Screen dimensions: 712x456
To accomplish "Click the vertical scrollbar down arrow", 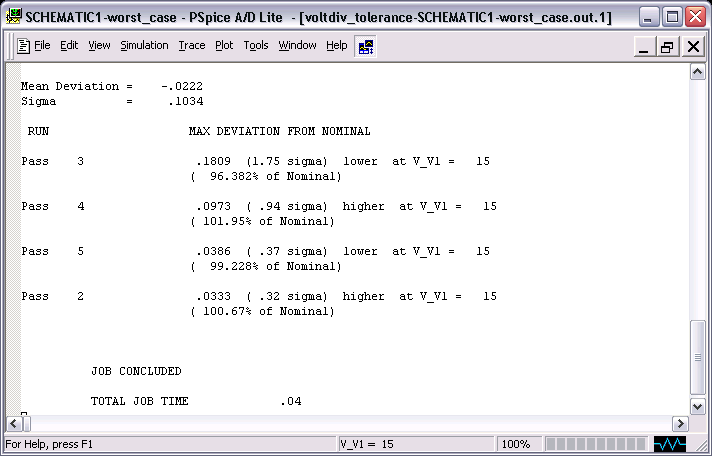I will (x=698, y=406).
